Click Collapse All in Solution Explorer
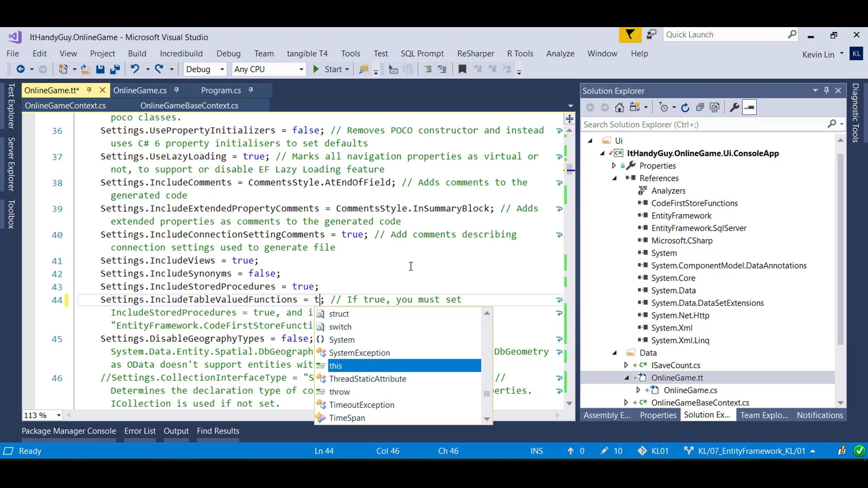 [700, 108]
